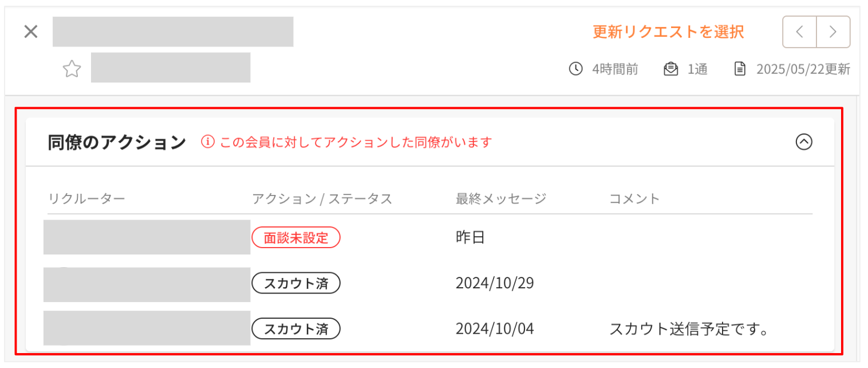
Task: Click the red info warning icon
Action: click(207, 142)
